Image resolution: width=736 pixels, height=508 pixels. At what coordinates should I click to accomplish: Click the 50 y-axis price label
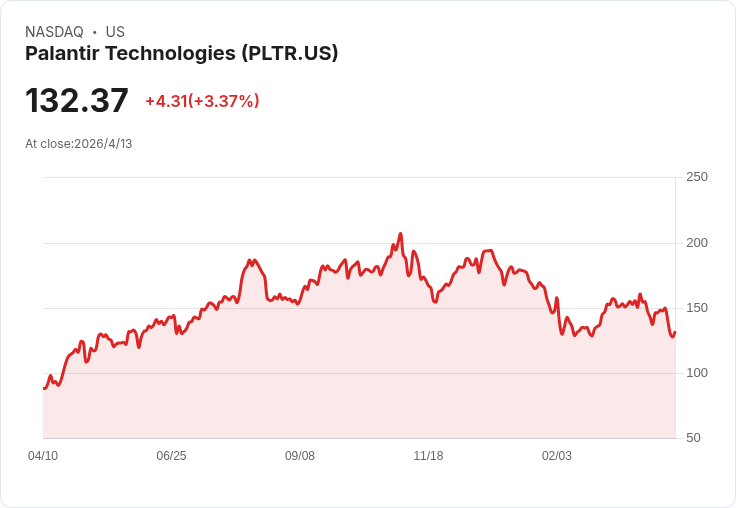[693, 438]
